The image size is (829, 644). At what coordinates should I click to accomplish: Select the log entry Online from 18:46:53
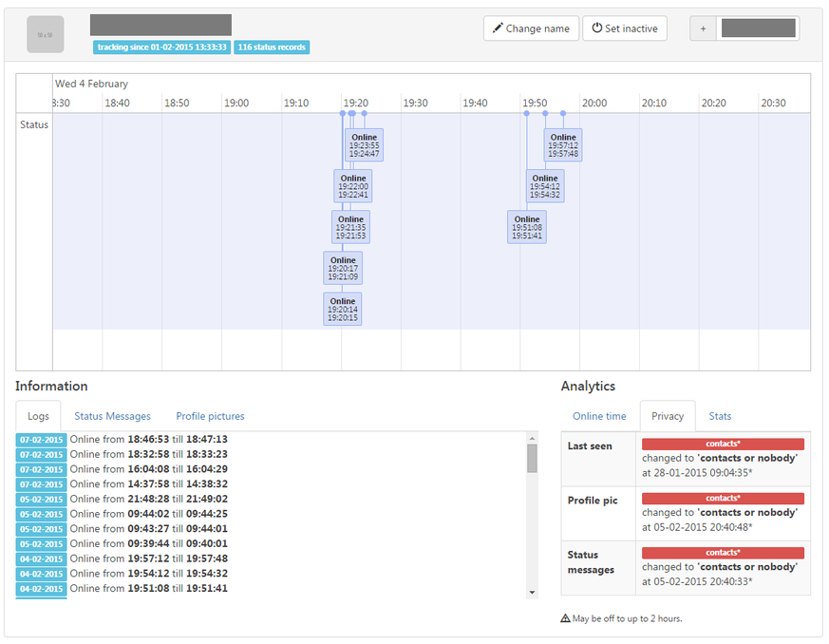pos(148,440)
